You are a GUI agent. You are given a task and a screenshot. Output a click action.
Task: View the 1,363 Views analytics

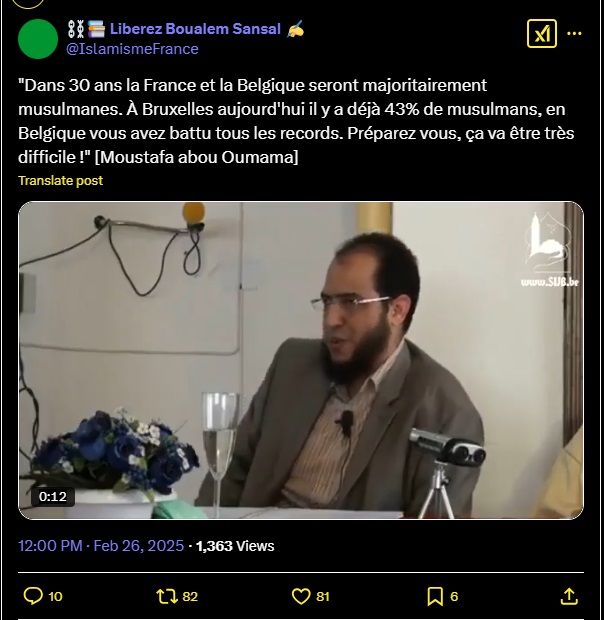click(235, 546)
